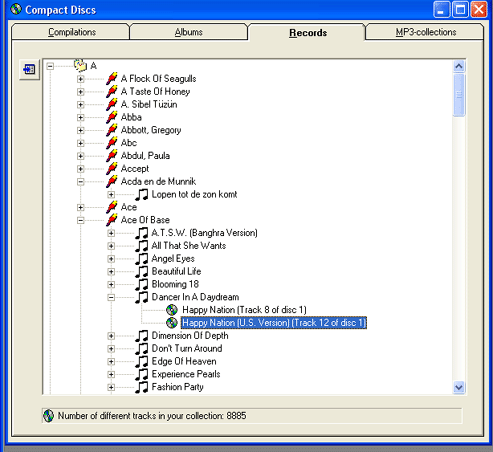This screenshot has width=493, height=452.
Task: Click the guitar icon next to Abba
Action: click(112, 117)
